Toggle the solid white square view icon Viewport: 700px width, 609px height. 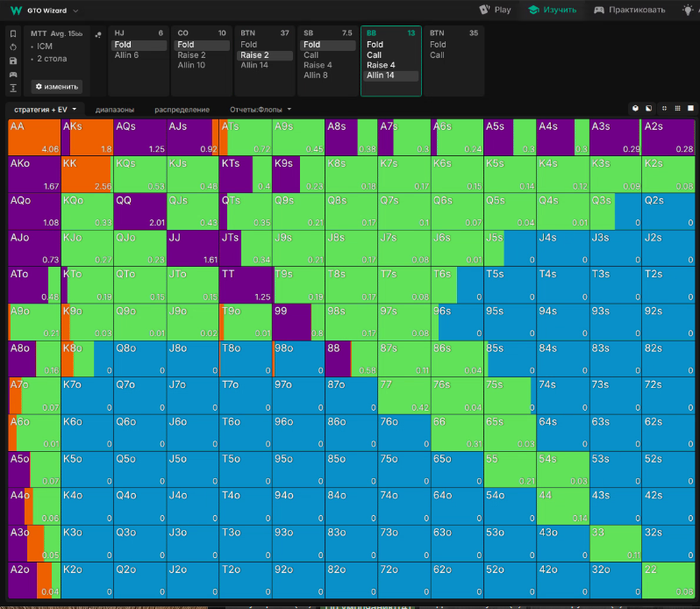[x=689, y=109]
